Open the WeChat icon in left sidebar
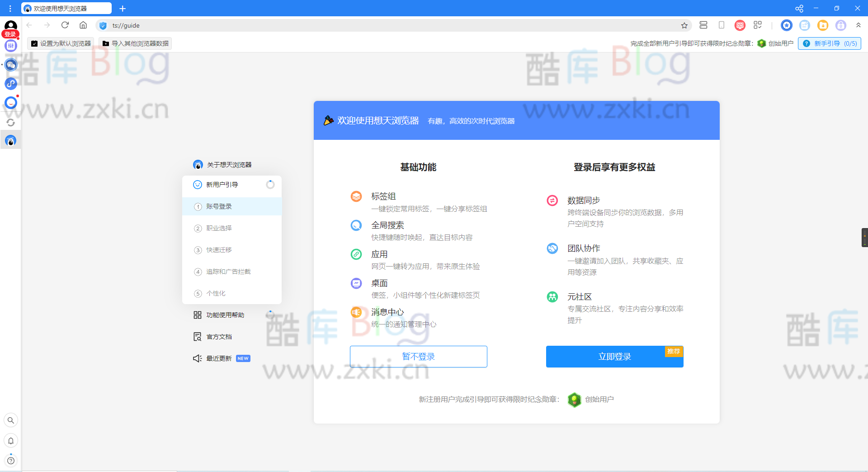Image resolution: width=868 pixels, height=472 pixels. (10, 64)
